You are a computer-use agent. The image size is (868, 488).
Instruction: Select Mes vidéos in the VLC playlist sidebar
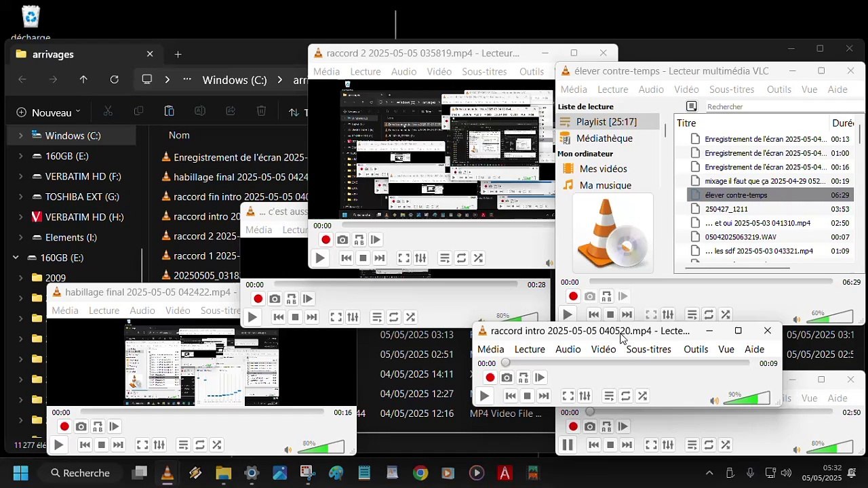(x=603, y=169)
